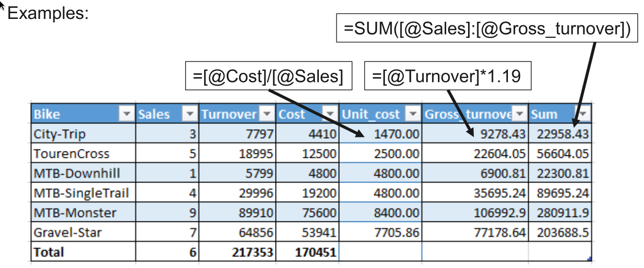Click the MTB-Monster cell
The image size is (644, 268).
(x=83, y=213)
